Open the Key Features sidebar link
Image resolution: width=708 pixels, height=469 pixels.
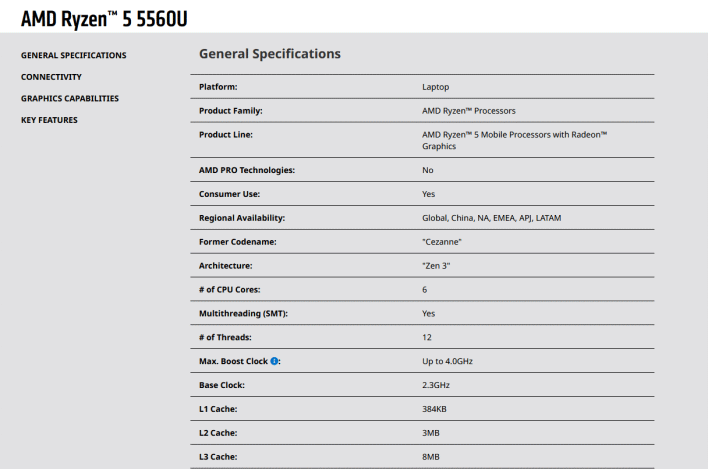tap(49, 120)
